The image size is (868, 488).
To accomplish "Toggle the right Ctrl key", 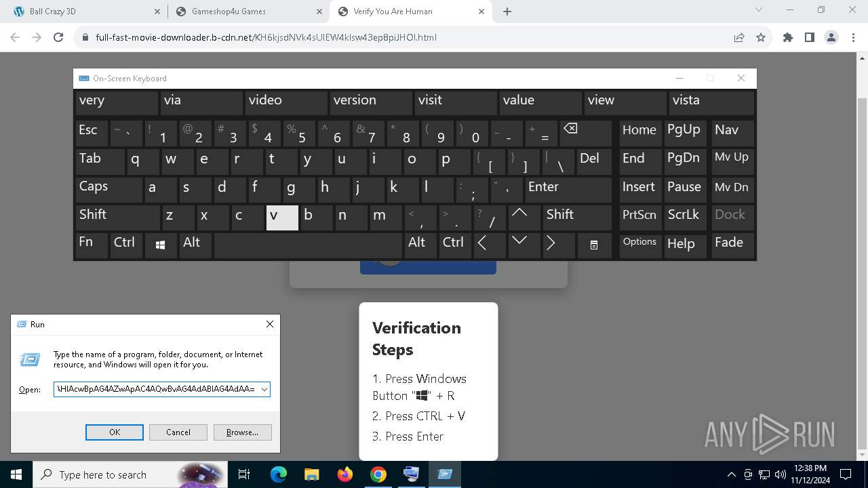I will coord(454,245).
